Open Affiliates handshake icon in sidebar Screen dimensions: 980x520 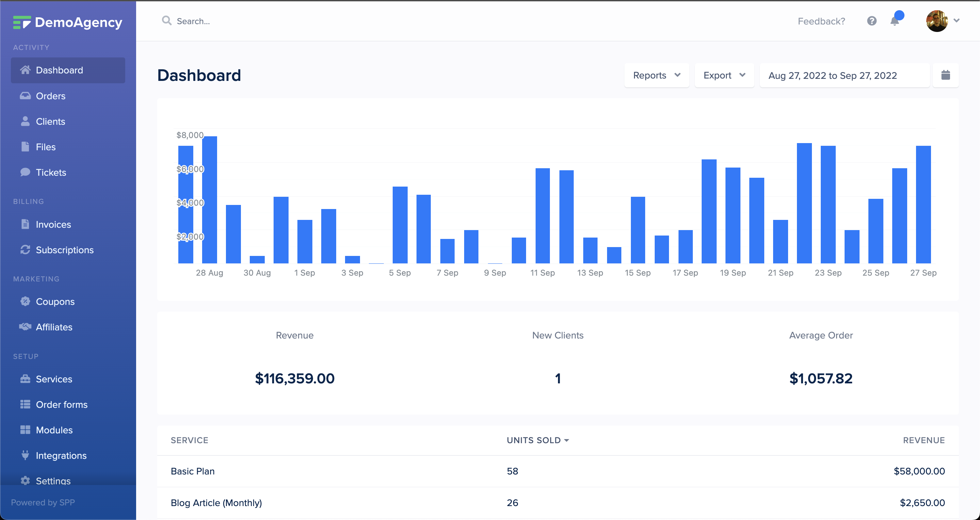coord(25,327)
